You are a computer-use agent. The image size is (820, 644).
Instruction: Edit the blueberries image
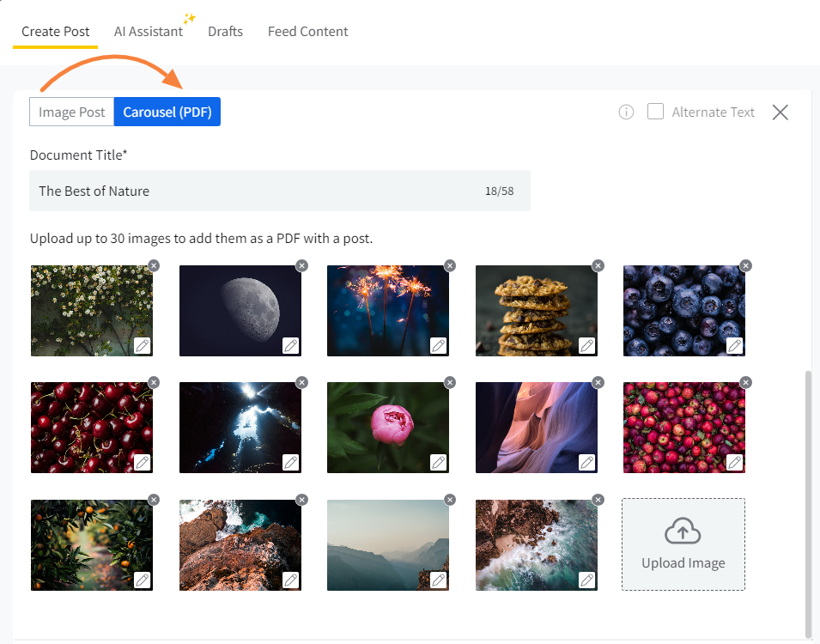[735, 345]
